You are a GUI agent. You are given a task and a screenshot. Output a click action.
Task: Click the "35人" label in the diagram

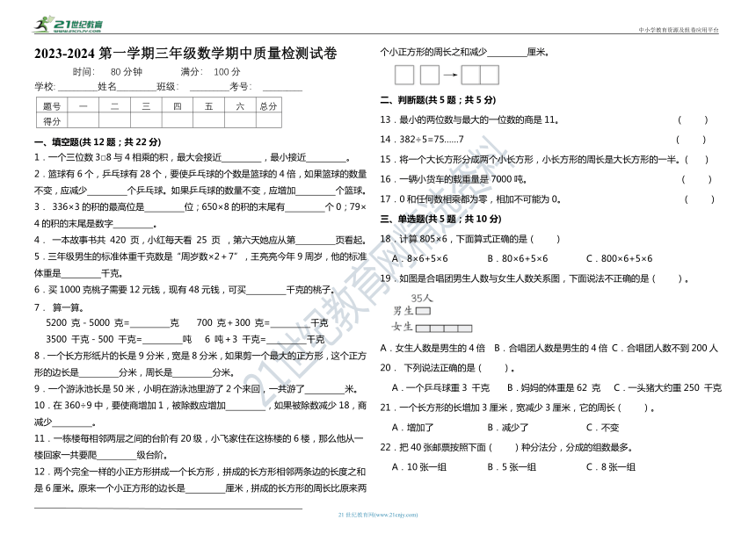422,299
